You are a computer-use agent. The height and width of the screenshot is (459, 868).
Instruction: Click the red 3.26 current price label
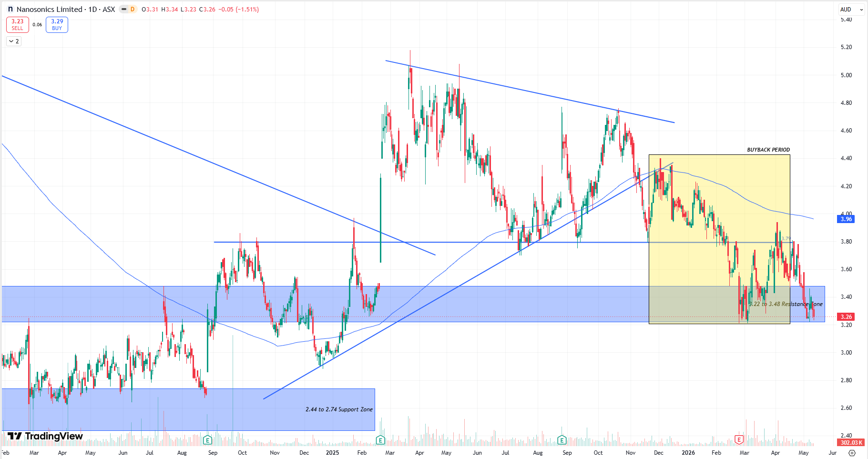[846, 317]
